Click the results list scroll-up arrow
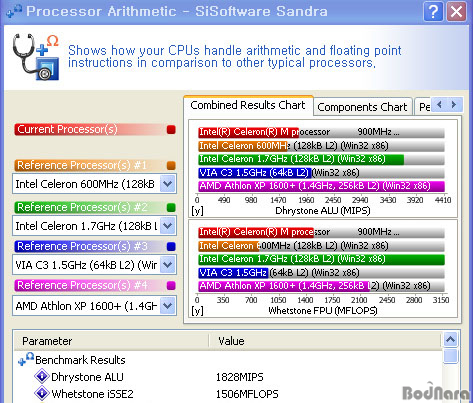The image size is (473, 403). [x=450, y=339]
